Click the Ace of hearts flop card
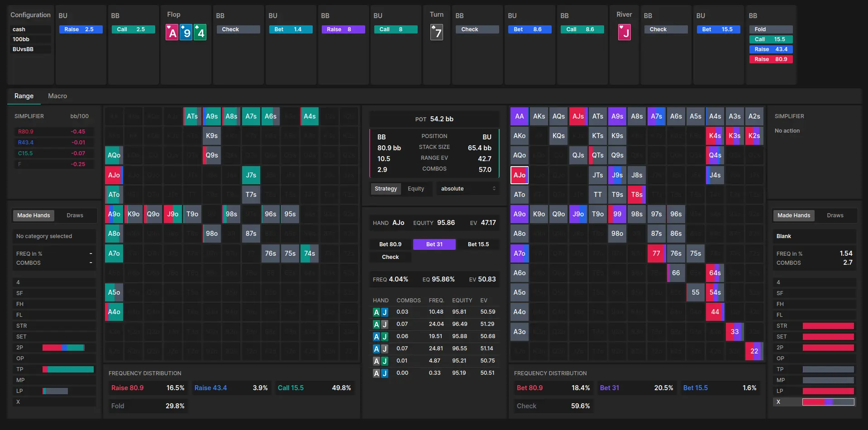Viewport: 868px width, 430px height. tap(172, 32)
